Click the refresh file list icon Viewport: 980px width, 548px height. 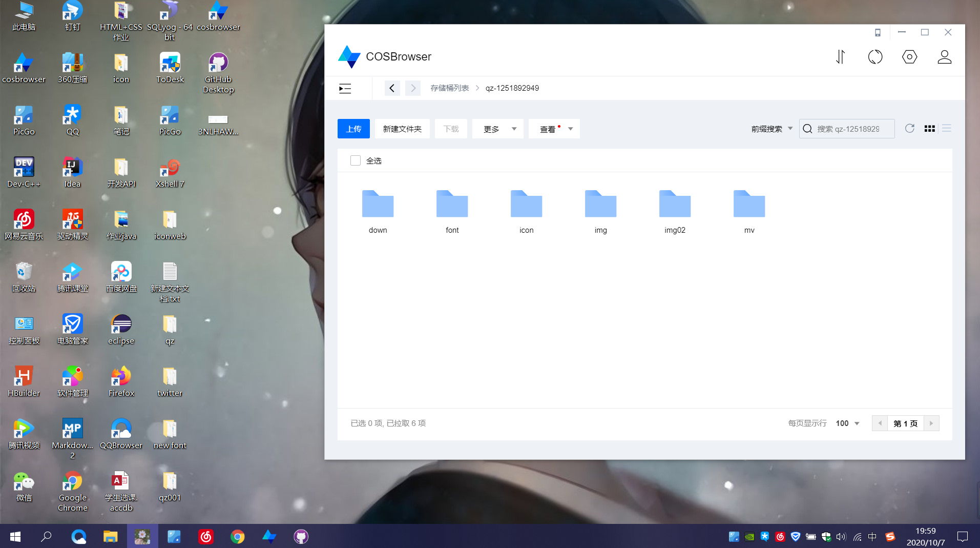pyautogui.click(x=909, y=129)
